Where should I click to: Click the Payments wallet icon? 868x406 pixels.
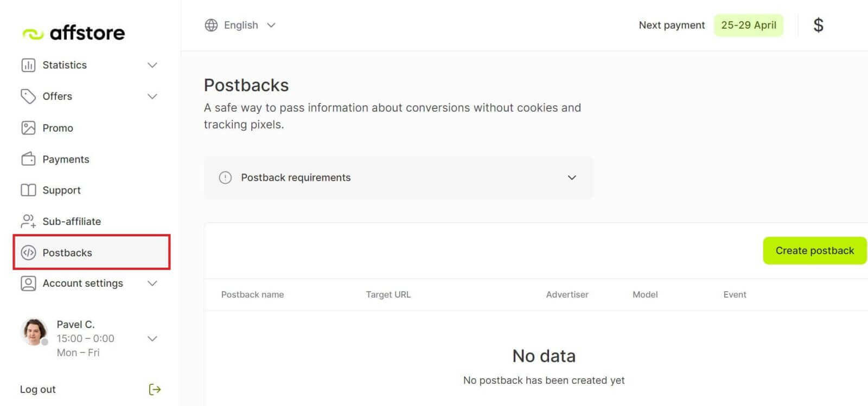click(x=28, y=159)
